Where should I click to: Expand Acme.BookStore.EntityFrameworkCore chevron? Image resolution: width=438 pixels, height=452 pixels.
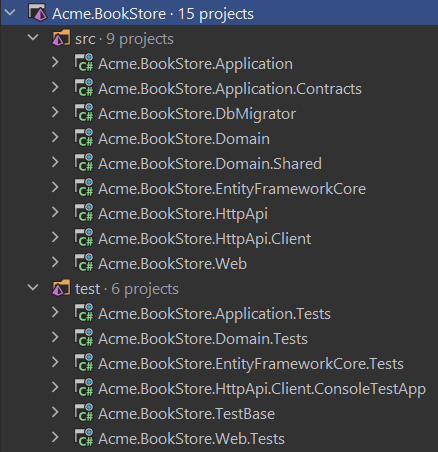pyautogui.click(x=55, y=188)
